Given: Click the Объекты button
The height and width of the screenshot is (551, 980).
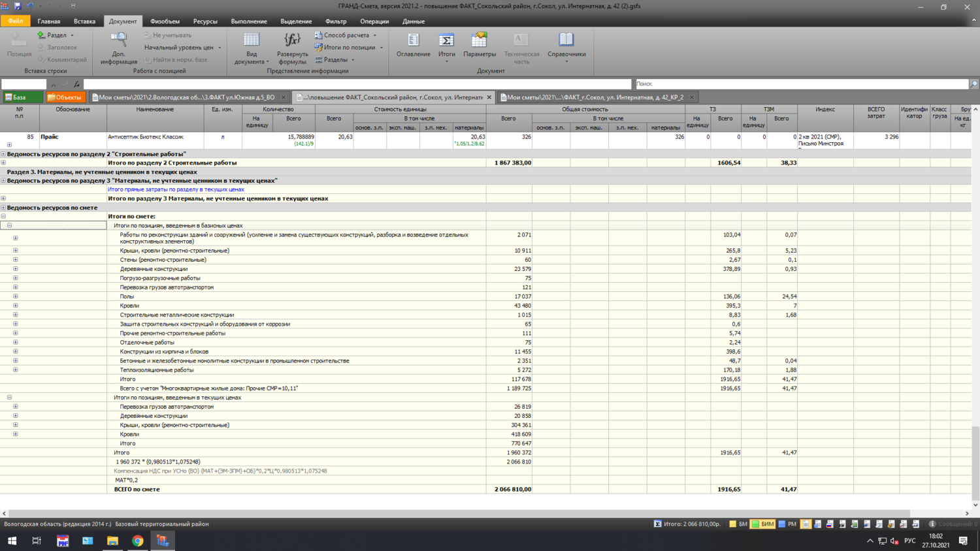Looking at the screenshot, I should point(65,97).
